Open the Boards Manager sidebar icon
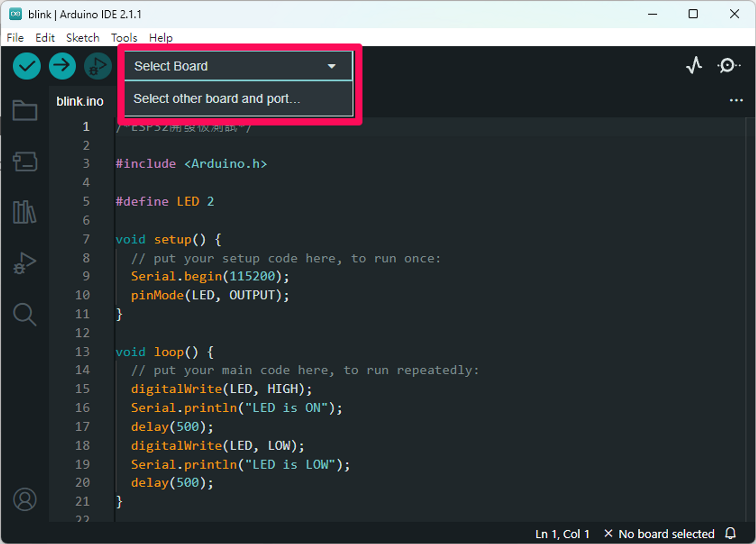 (x=25, y=161)
